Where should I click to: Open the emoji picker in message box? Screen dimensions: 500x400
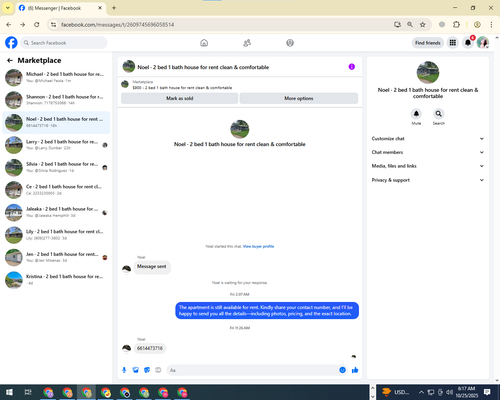[342, 370]
